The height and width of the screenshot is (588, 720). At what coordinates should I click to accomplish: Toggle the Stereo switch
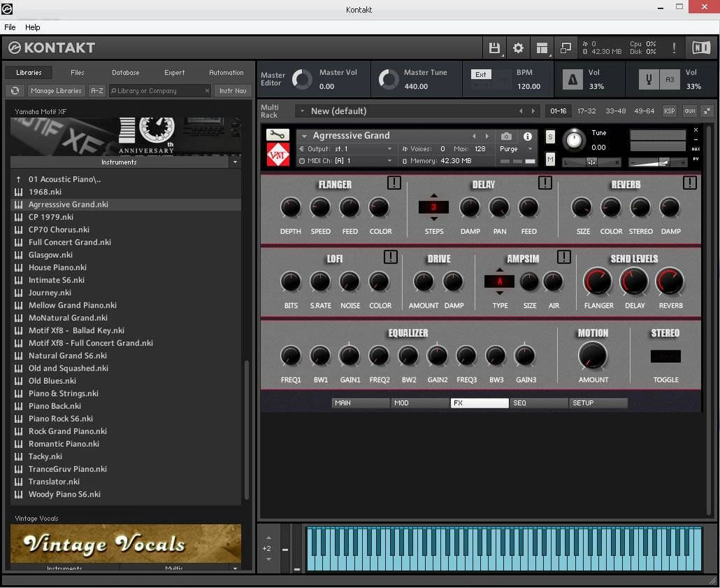(x=665, y=356)
